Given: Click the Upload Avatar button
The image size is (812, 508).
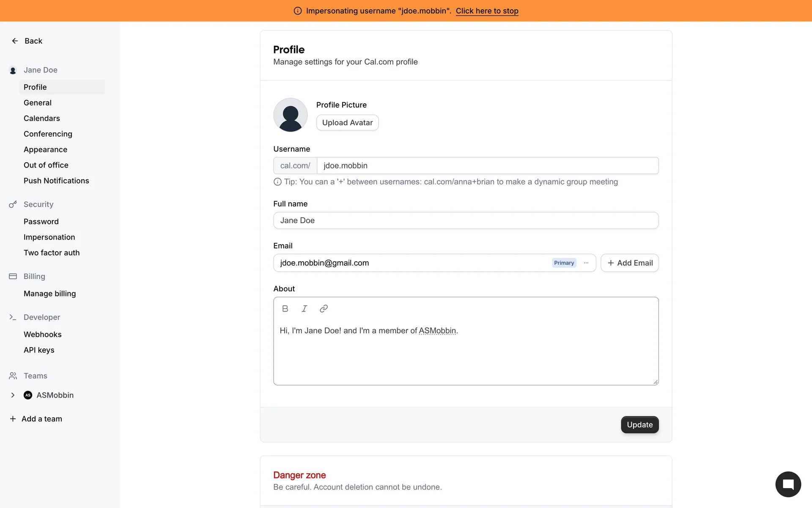Looking at the screenshot, I should pyautogui.click(x=347, y=123).
